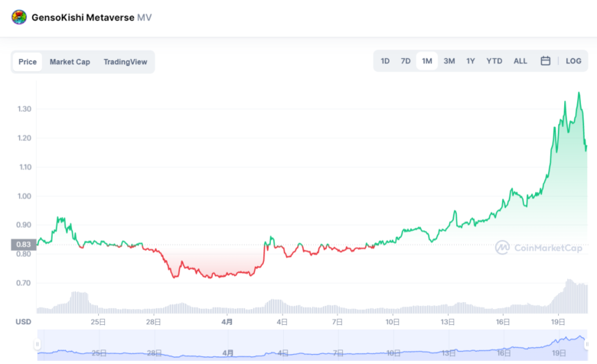Switch to the Market Cap tab
597x364 pixels.
click(x=70, y=62)
